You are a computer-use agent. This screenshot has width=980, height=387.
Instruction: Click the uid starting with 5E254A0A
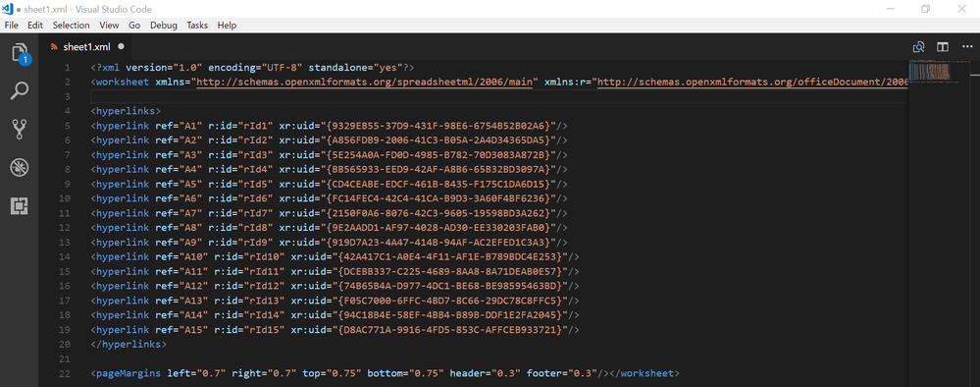tap(438, 154)
